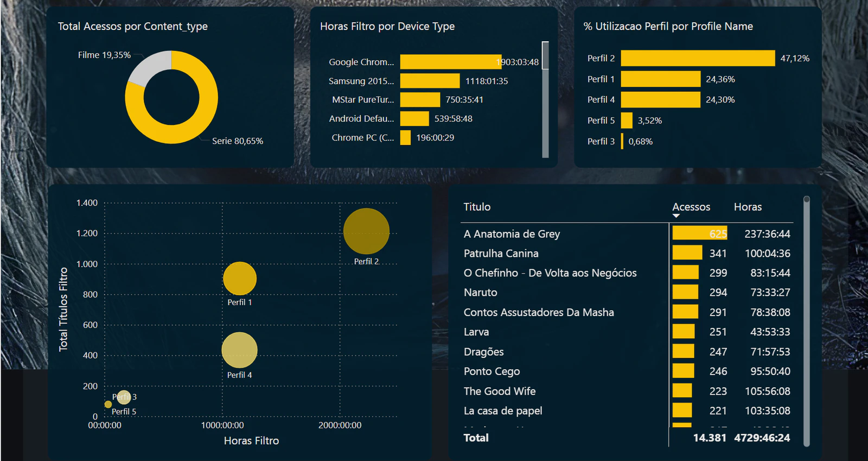Click the titles table vertical scrollbar
The height and width of the screenshot is (461, 868).
(x=807, y=320)
